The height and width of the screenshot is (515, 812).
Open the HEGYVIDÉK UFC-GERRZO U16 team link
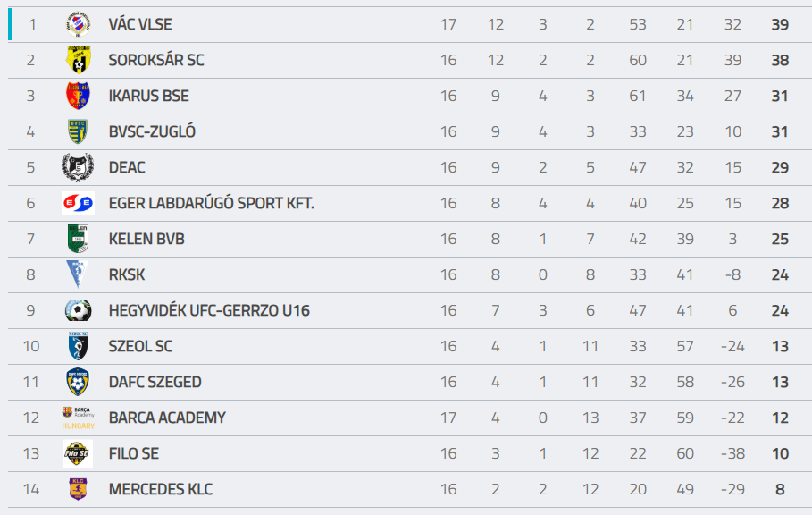(209, 310)
